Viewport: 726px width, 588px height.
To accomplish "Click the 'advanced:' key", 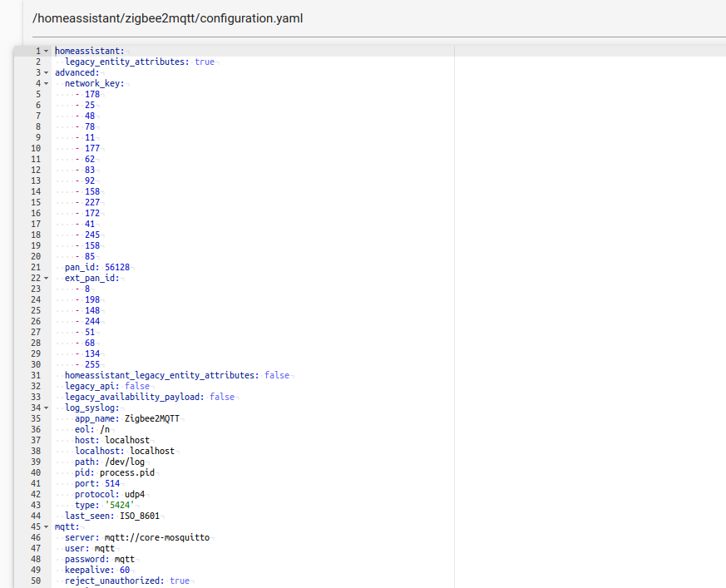I will pos(77,72).
